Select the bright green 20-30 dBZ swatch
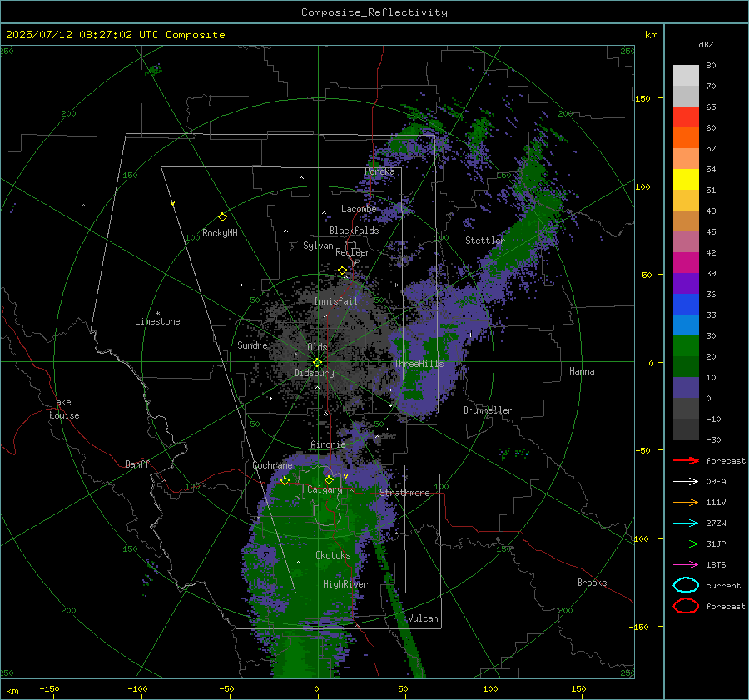The width and height of the screenshot is (749, 700). 686,346
